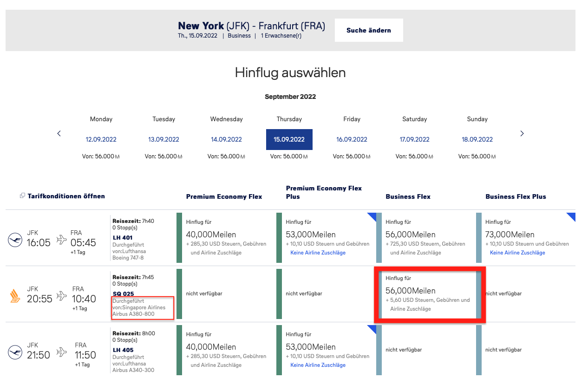Click the airplane icon in the 21:50 flight row
This screenshot has height=378, width=588.
[x=61, y=352]
